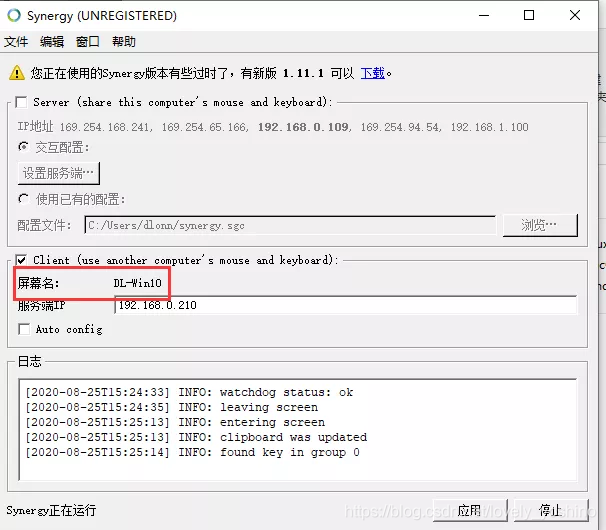This screenshot has height=530, width=606.
Task: Click the Synergy logo icon in title bar
Action: 14,15
